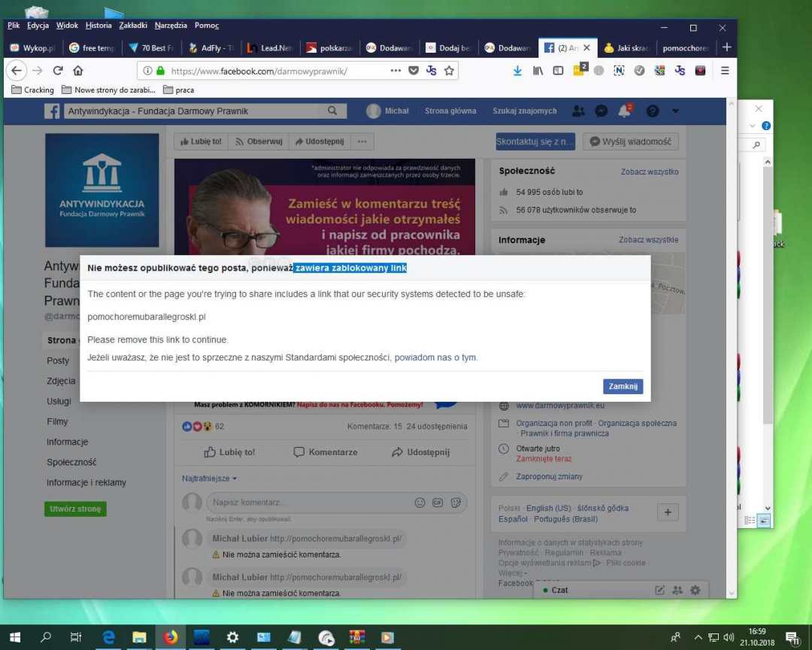Viewport: 812px width, 650px height.
Task: Open the Firefox library icon
Action: [538, 71]
